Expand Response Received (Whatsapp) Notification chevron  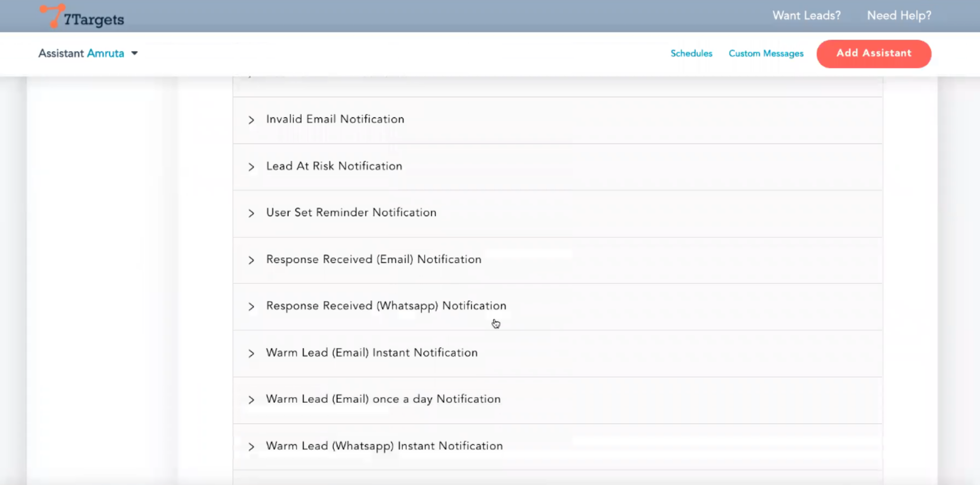point(251,307)
